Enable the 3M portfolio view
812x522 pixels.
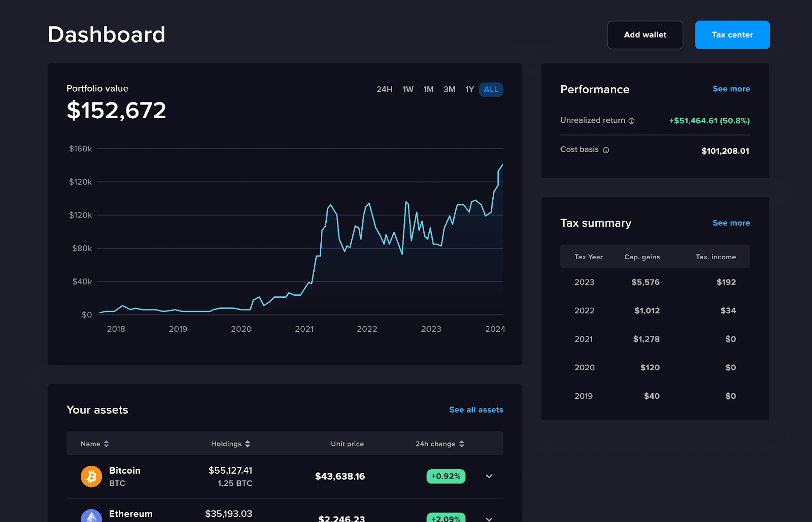pyautogui.click(x=449, y=89)
